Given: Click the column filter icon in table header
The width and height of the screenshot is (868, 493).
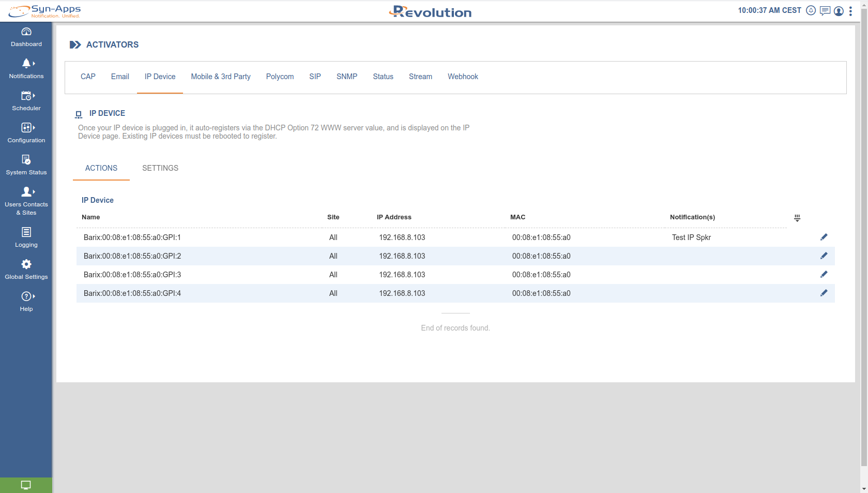Looking at the screenshot, I should pos(797,218).
